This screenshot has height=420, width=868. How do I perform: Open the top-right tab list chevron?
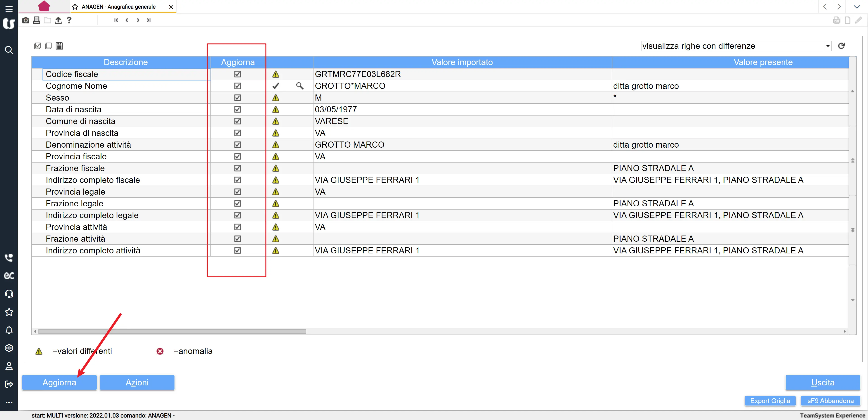[x=857, y=7]
